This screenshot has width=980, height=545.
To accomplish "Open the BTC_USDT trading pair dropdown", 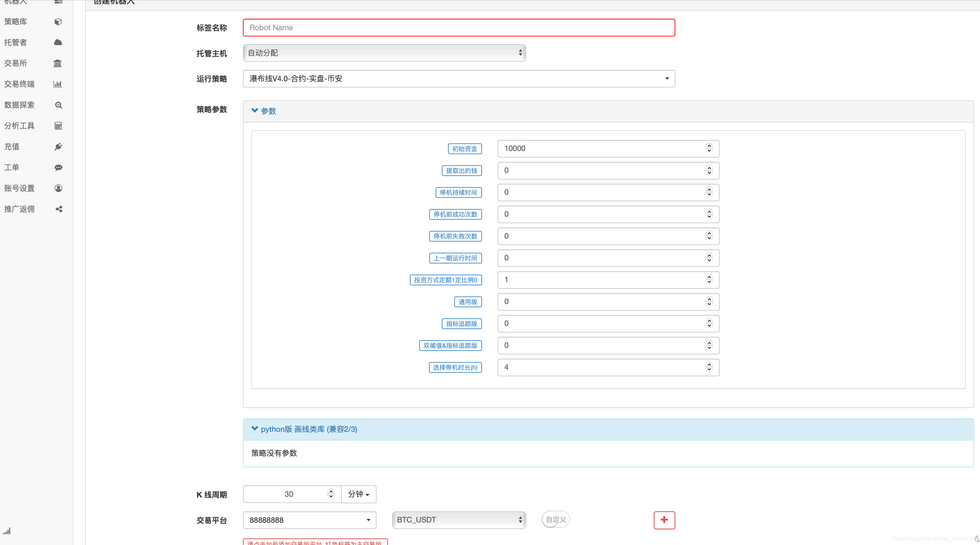I will (459, 520).
